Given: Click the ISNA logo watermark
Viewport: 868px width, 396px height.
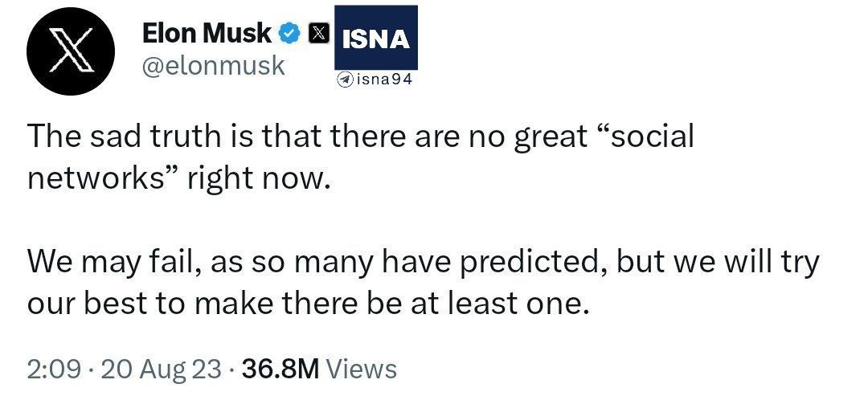Looking at the screenshot, I should [x=375, y=38].
